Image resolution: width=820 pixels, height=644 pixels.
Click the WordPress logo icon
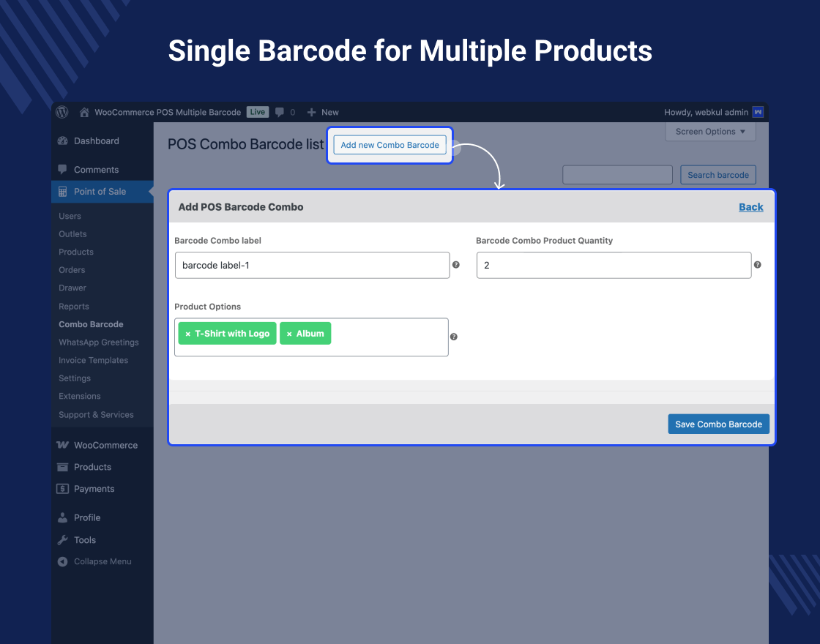pos(63,112)
